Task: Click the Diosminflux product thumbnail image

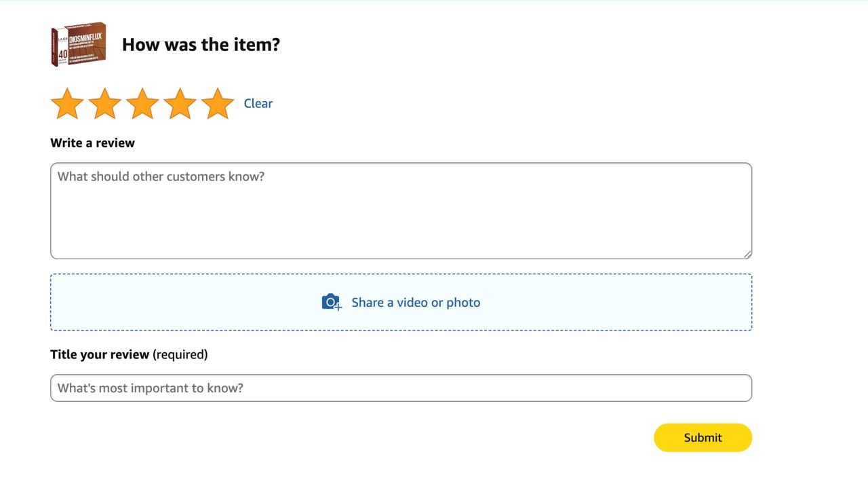Action: [79, 44]
